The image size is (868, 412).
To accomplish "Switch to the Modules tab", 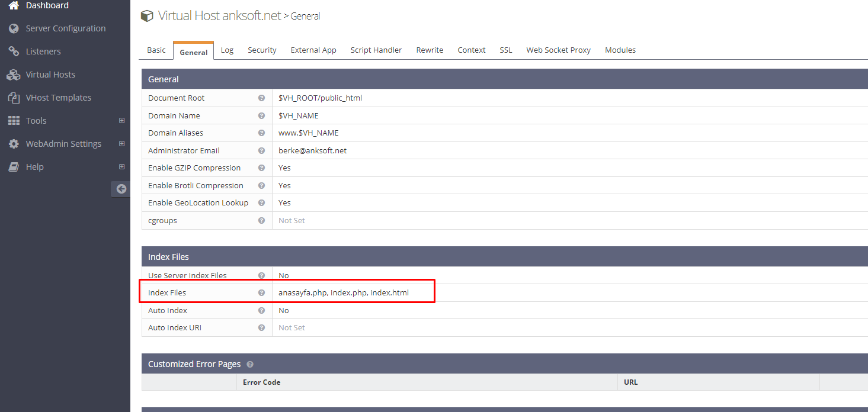I will pos(620,50).
